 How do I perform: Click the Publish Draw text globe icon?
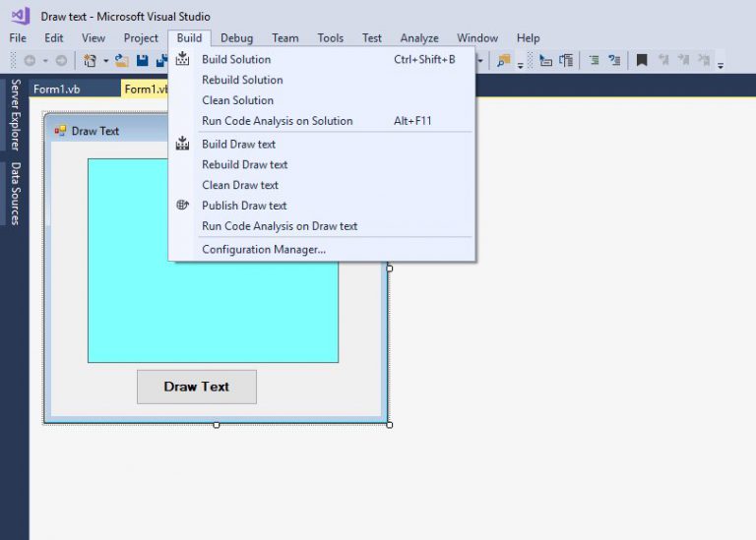coord(182,205)
